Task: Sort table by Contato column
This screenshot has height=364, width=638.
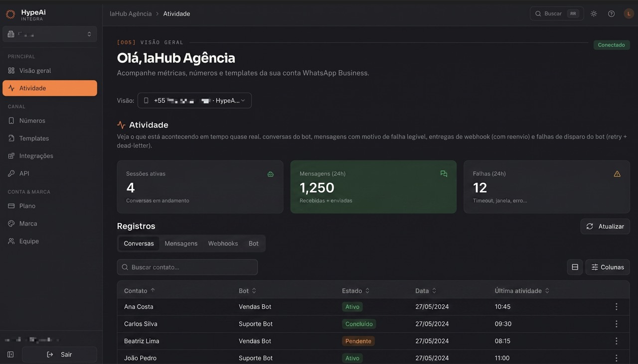Action: coord(139,291)
